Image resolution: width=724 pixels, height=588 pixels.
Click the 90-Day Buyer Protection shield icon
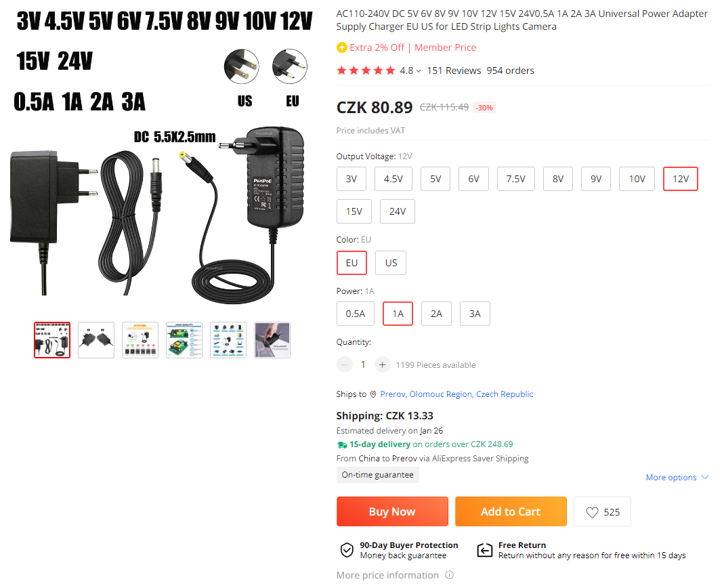[347, 550]
